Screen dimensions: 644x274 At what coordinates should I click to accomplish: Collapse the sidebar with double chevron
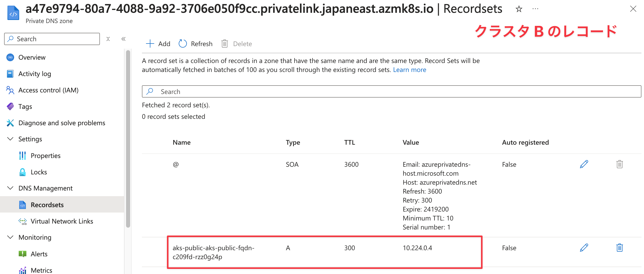point(123,39)
